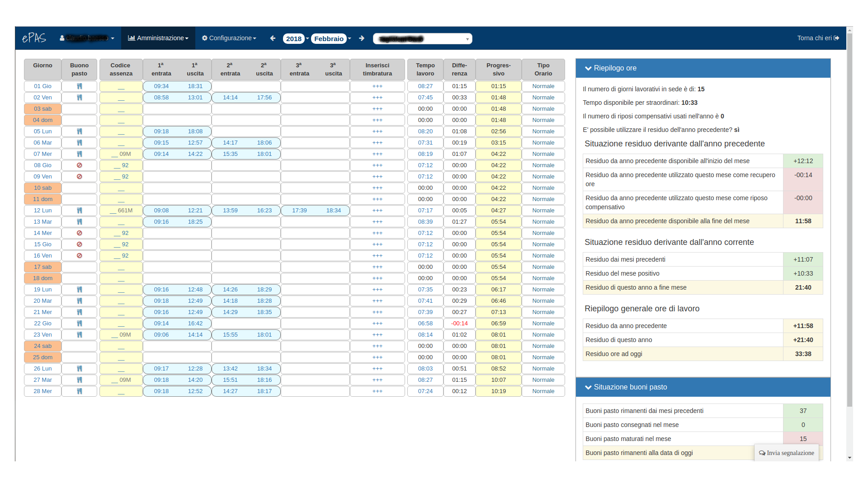
Task: Click no-voucher icon for 14 Mer
Action: 79,233
